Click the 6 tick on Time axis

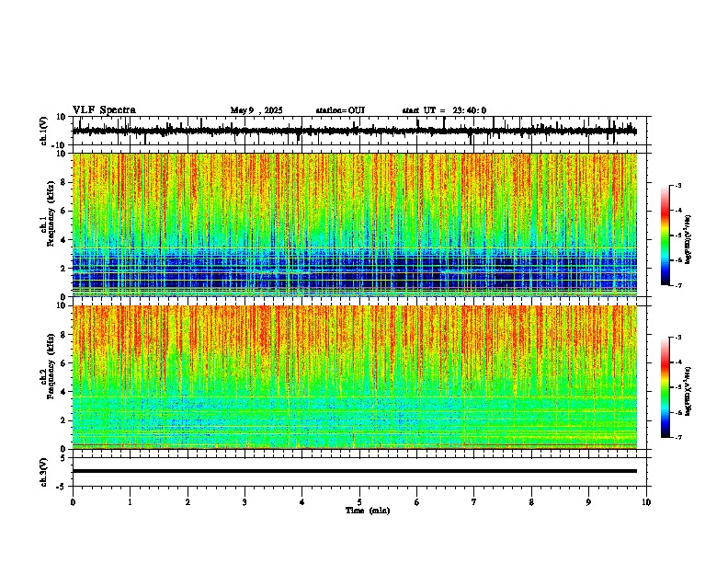[417, 502]
